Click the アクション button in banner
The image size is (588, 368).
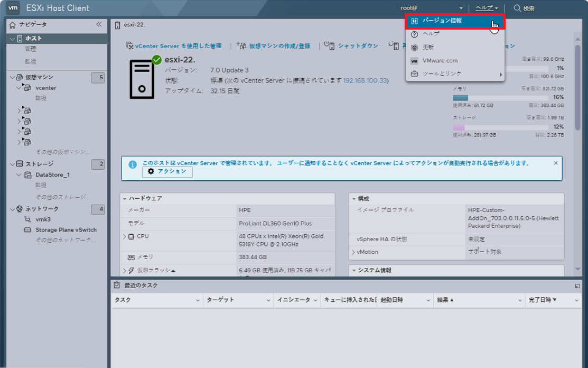pyautogui.click(x=167, y=171)
